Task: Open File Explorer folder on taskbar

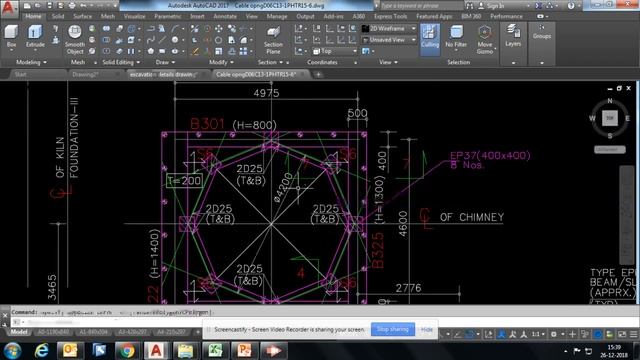Action: coord(185,351)
